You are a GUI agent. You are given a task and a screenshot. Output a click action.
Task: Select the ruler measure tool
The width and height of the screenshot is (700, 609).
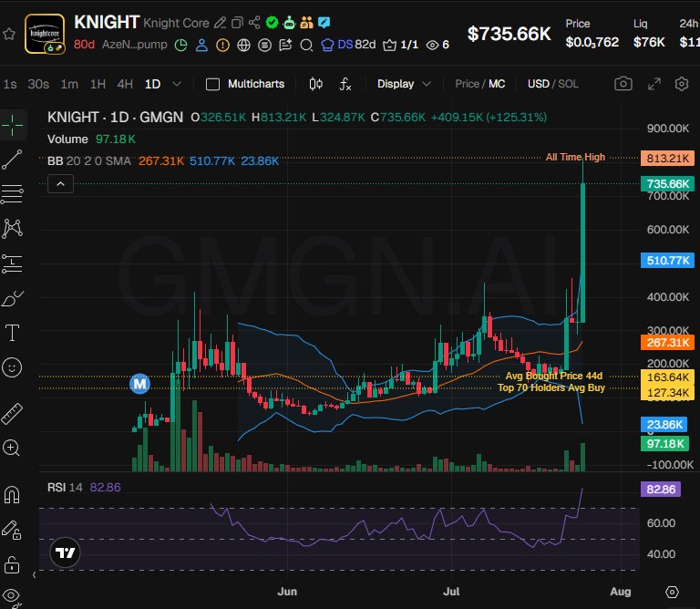(x=12, y=414)
